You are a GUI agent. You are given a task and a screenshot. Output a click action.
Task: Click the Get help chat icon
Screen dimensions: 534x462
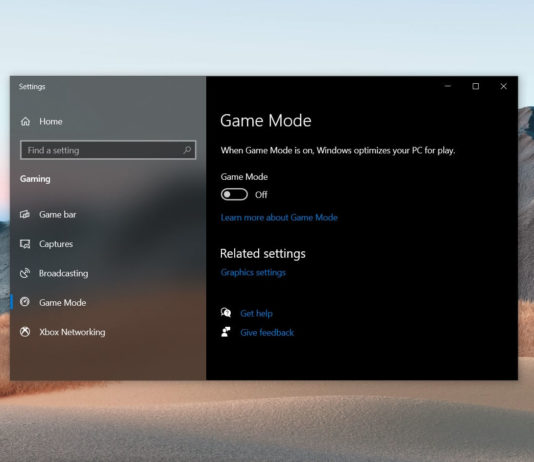226,313
